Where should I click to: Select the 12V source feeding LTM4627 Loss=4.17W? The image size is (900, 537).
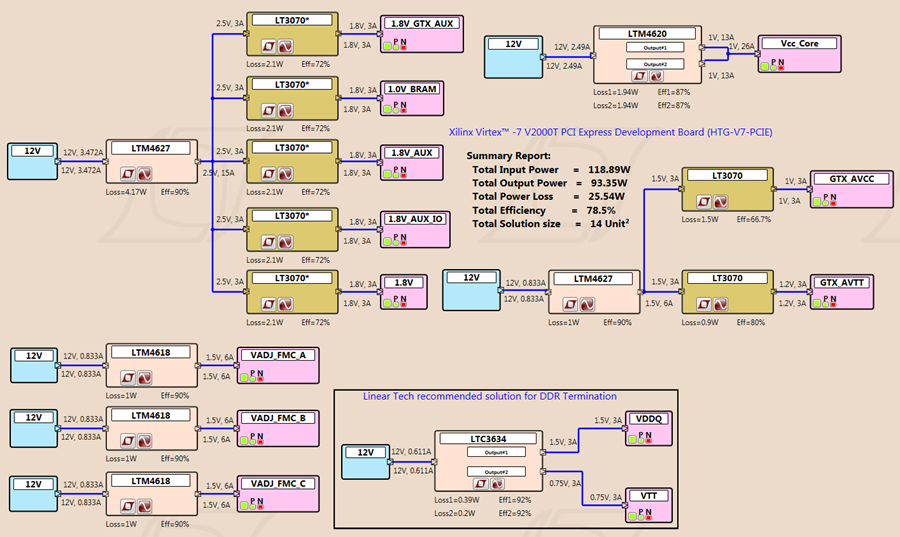pos(33,161)
